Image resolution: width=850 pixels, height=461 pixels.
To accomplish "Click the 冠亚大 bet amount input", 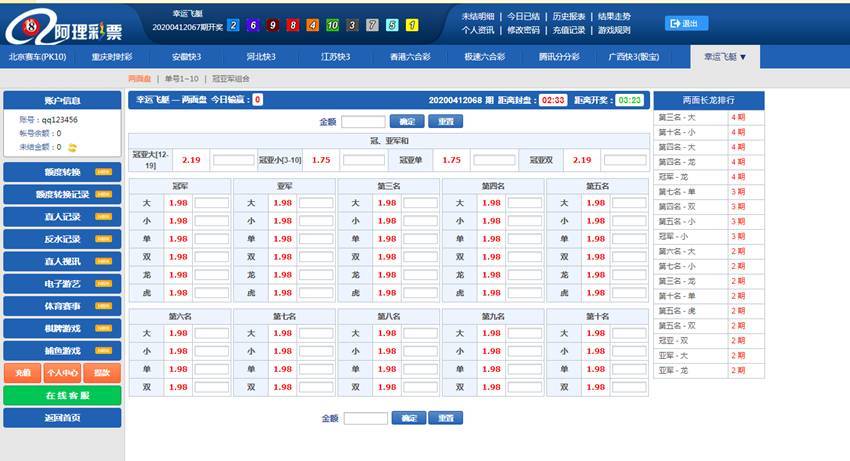I will [x=233, y=160].
